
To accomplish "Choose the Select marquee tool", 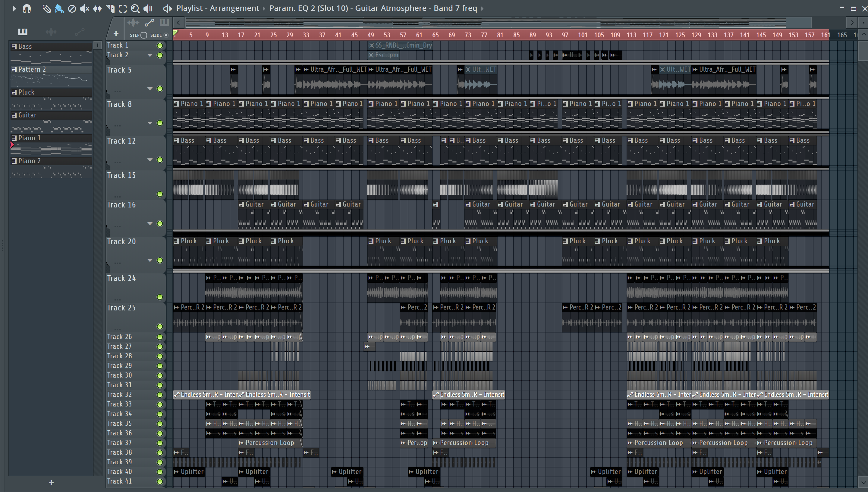I will click(x=123, y=8).
